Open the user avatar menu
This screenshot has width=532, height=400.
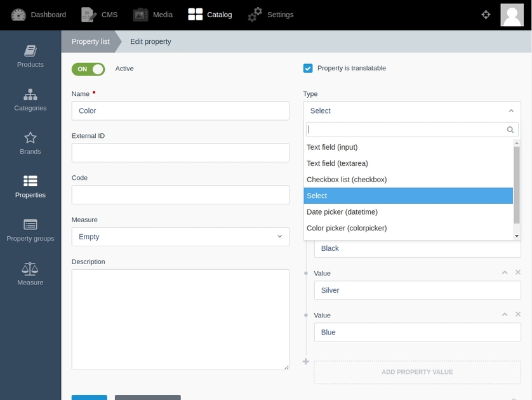[512, 15]
